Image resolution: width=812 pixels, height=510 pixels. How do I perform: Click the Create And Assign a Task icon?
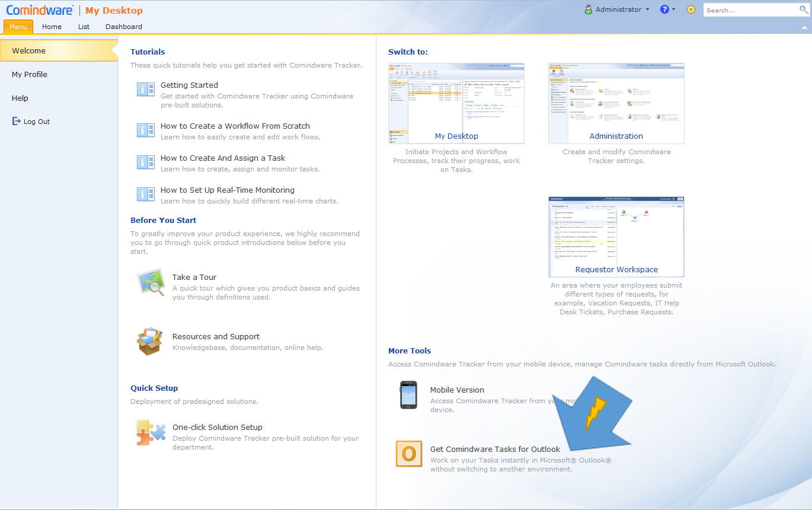[146, 162]
